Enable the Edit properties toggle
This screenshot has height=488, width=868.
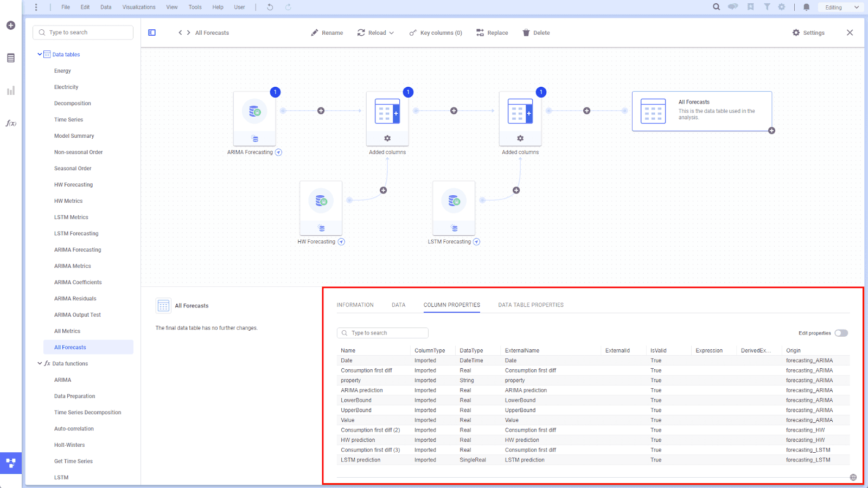(841, 333)
